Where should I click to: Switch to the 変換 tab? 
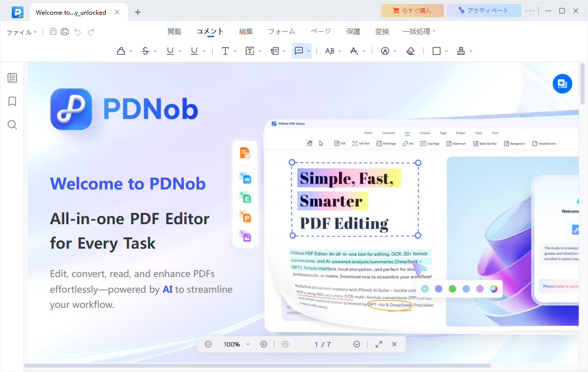(x=382, y=31)
